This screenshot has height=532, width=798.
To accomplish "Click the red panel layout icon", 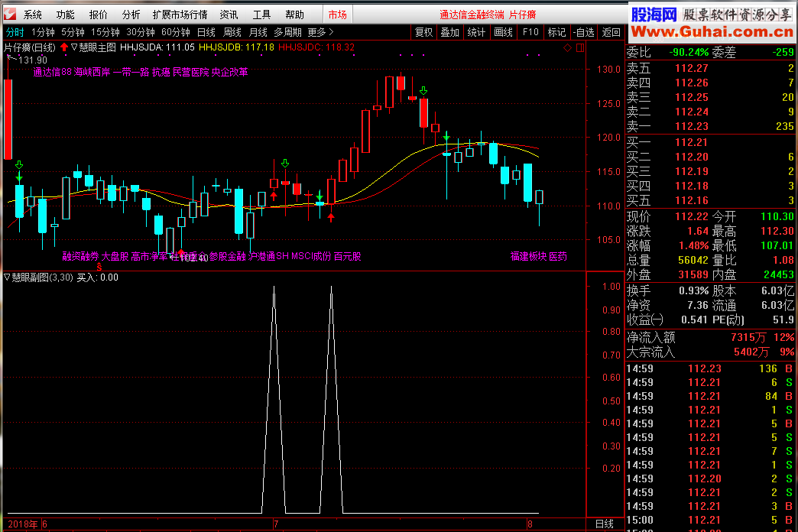I will click(x=579, y=47).
